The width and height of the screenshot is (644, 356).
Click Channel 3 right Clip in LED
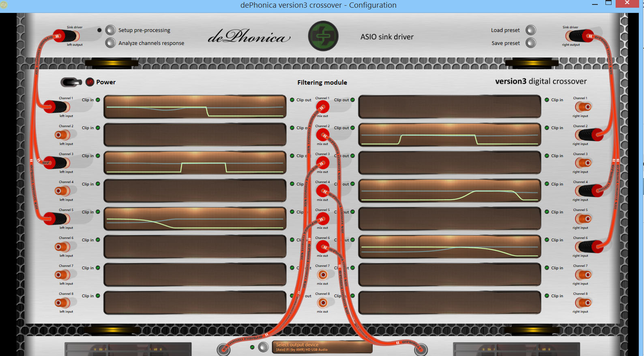pyautogui.click(x=547, y=156)
